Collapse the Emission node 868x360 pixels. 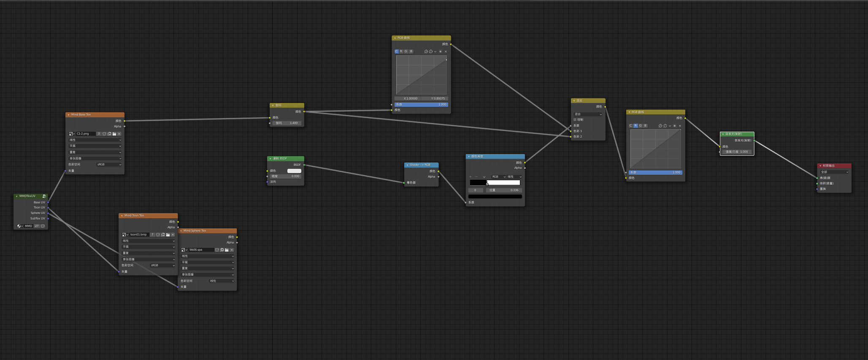(x=723, y=134)
